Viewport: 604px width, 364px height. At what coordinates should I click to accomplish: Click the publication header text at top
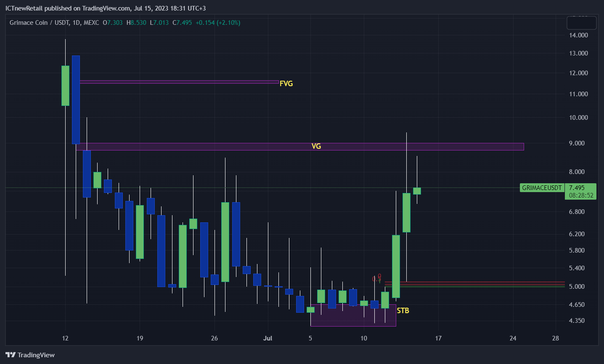tap(106, 8)
